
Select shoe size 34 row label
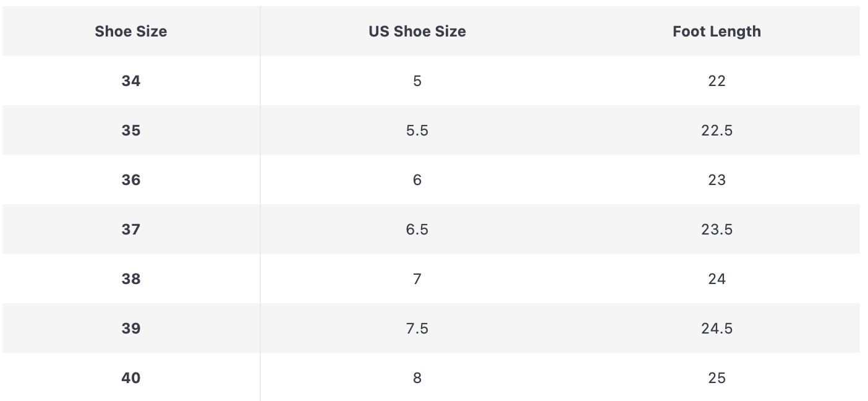point(130,81)
